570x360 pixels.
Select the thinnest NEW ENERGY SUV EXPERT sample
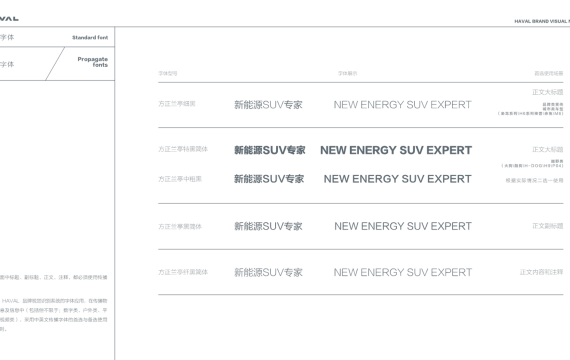[403, 272]
